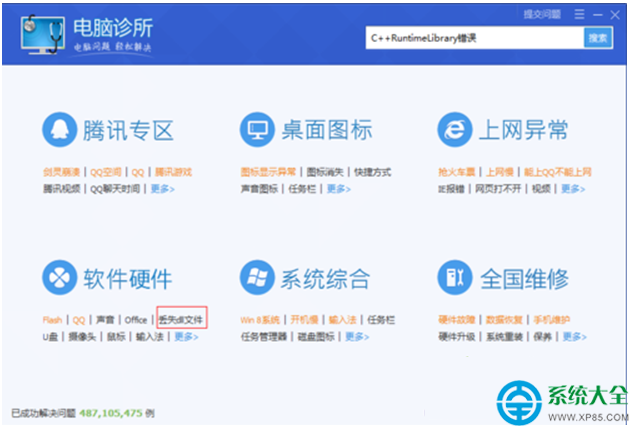Open the 剑灵崩溃 link
Screen dimensions: 631x428
62,173
